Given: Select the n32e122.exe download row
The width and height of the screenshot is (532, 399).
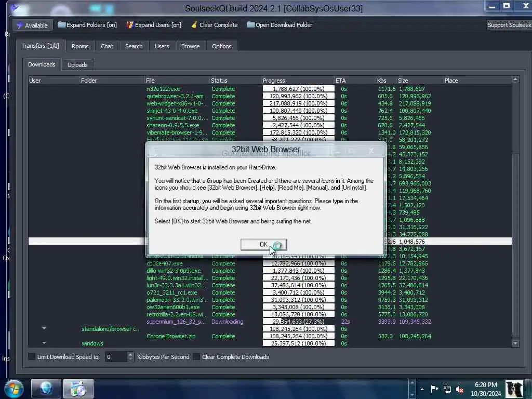Looking at the screenshot, I should coord(163,89).
